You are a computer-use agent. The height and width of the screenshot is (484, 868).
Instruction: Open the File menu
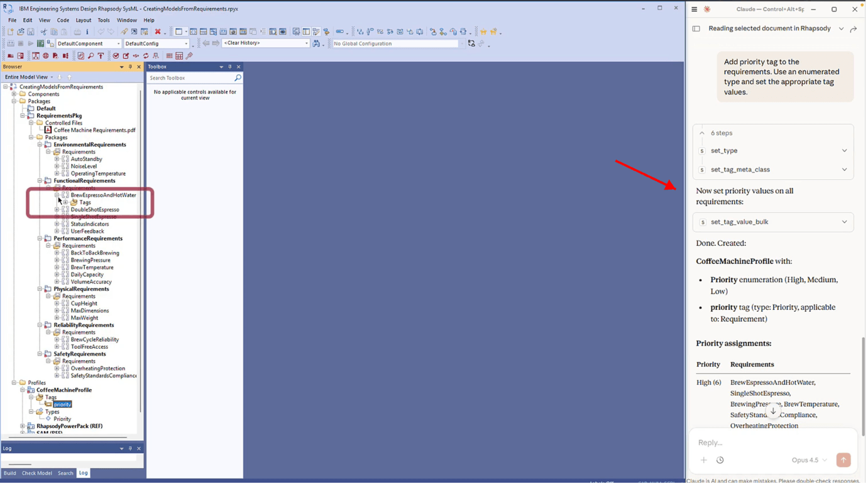click(x=12, y=20)
